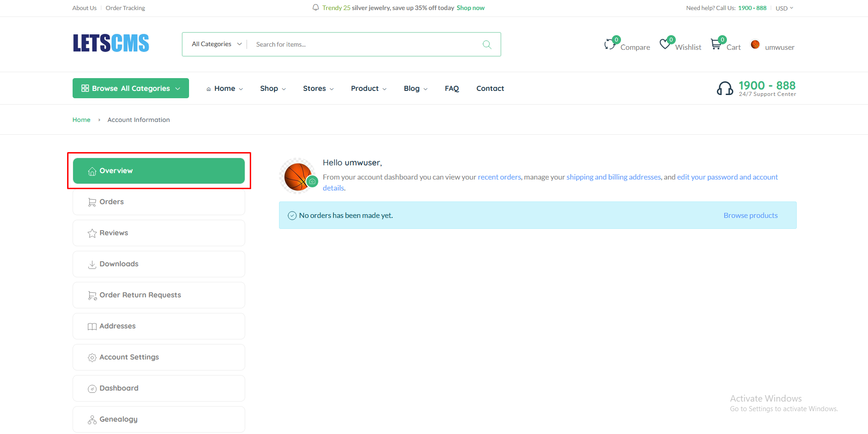Click the camera icon on the profile picture

[312, 181]
